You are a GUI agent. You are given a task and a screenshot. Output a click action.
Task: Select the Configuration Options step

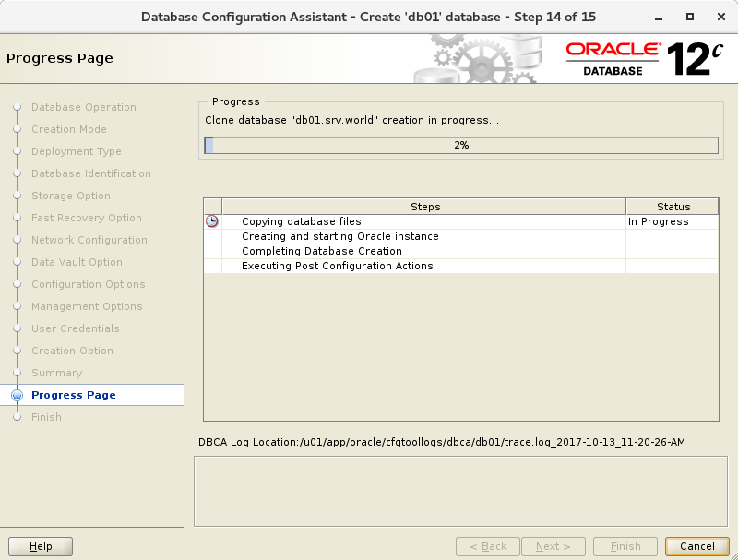point(88,284)
